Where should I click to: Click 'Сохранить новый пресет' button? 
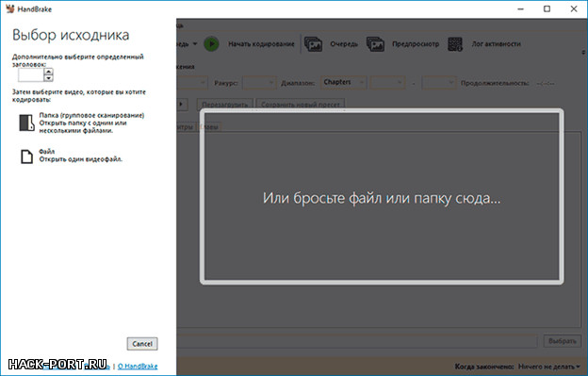tap(301, 105)
